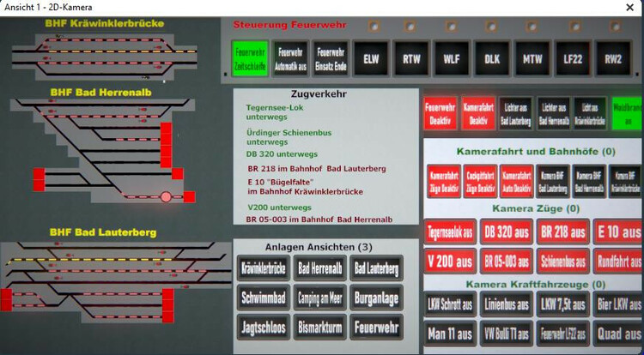Dispatch the WLF vehicle
The image size is (644, 355).
pyautogui.click(x=452, y=58)
